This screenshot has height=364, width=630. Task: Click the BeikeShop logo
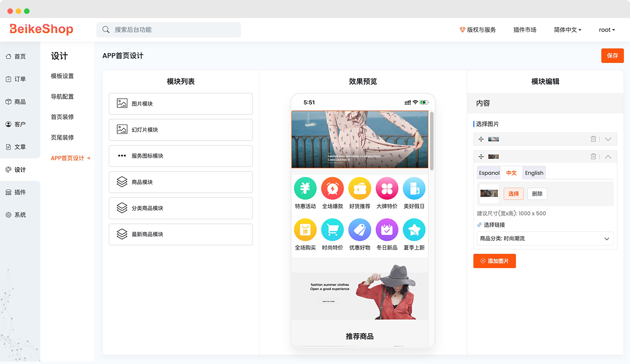41,29
